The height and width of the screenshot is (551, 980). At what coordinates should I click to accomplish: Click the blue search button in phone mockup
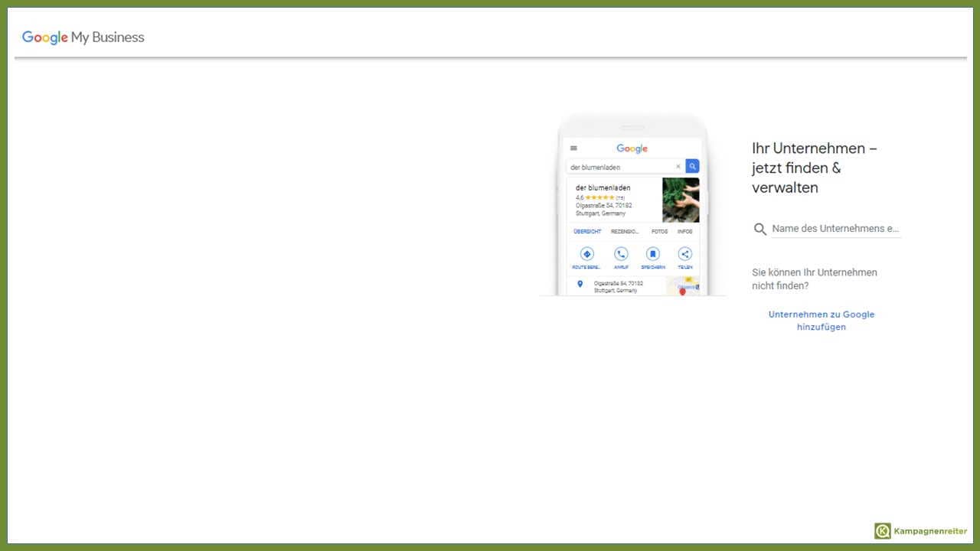[x=692, y=166]
